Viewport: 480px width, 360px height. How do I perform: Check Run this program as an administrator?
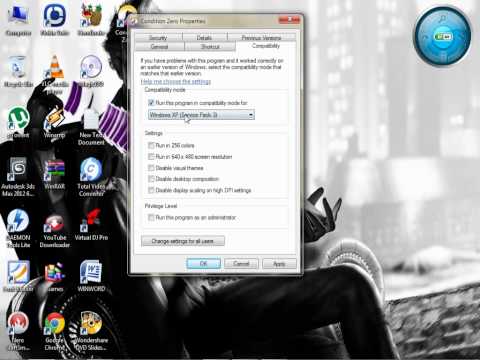click(x=151, y=217)
